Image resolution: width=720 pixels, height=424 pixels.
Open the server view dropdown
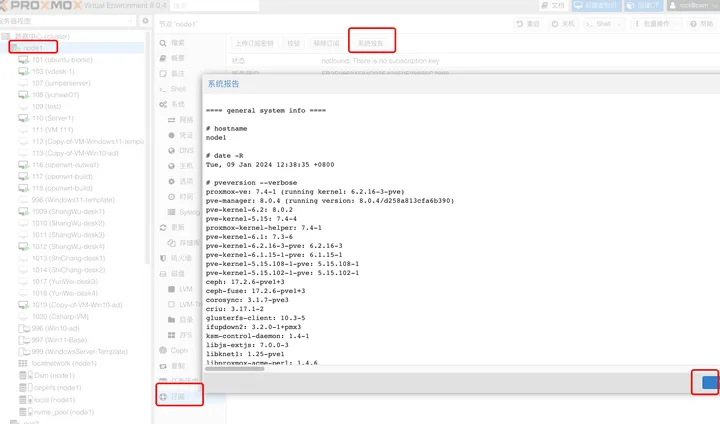coord(68,21)
